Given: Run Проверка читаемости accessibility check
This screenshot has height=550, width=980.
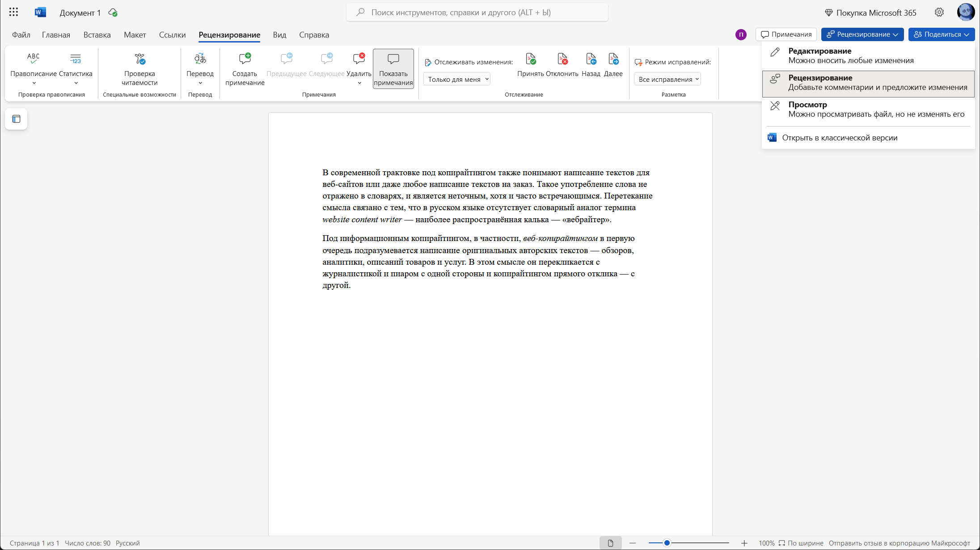Looking at the screenshot, I should (x=139, y=69).
